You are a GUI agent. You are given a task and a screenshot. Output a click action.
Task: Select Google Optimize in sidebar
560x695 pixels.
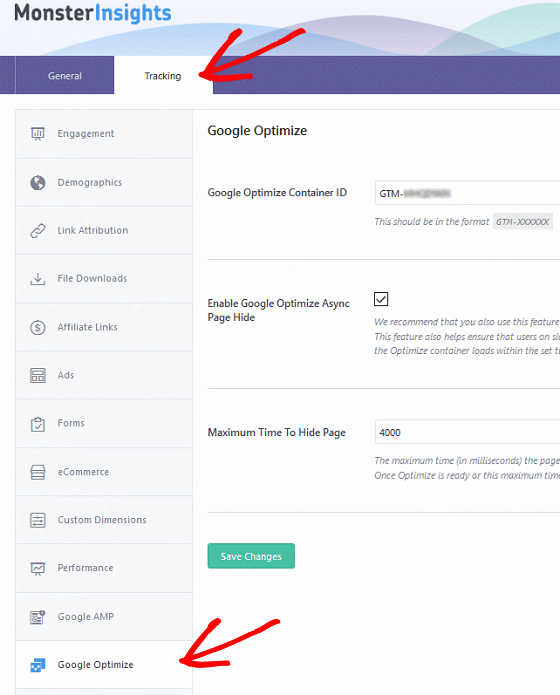[x=104, y=664]
